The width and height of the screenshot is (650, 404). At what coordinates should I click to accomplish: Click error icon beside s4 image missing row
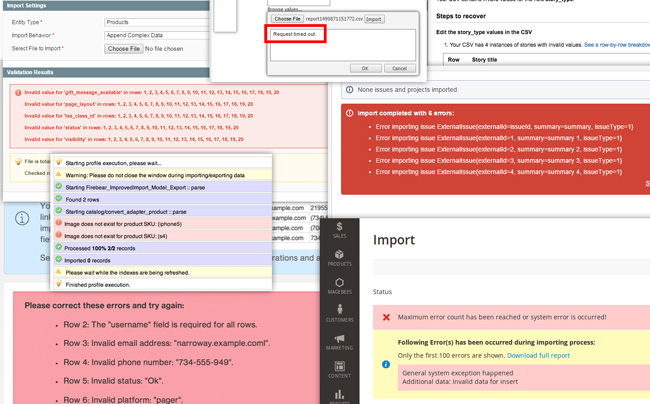click(x=58, y=235)
